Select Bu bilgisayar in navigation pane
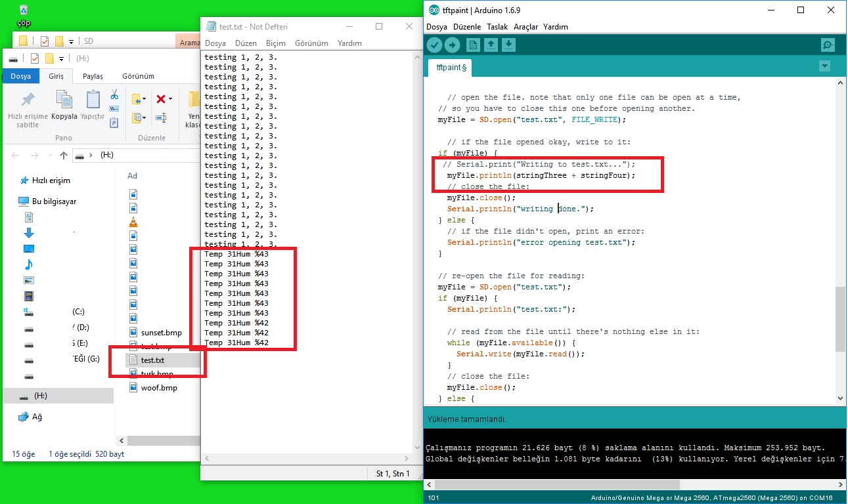Image resolution: width=848 pixels, height=504 pixels. coord(47,201)
